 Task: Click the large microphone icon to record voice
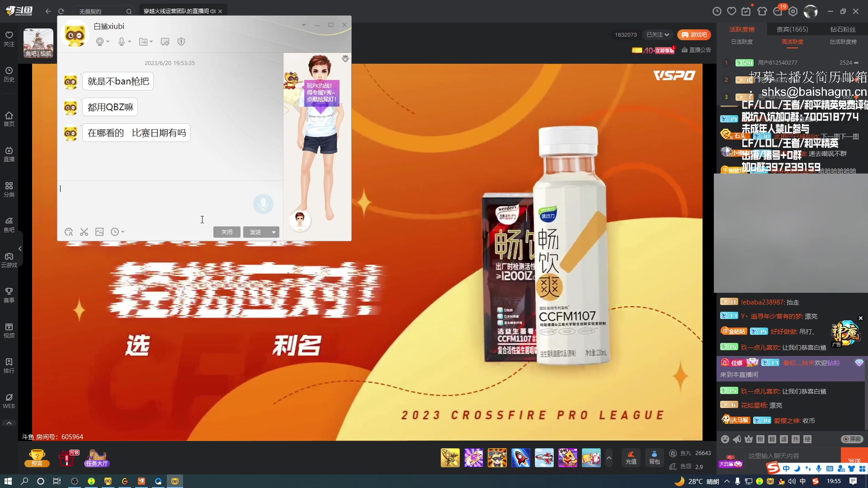pyautogui.click(x=263, y=204)
